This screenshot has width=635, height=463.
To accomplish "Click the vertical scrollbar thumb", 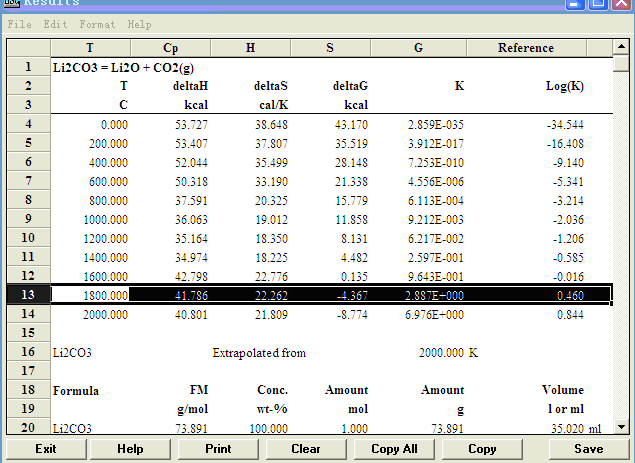I will pyautogui.click(x=621, y=64).
